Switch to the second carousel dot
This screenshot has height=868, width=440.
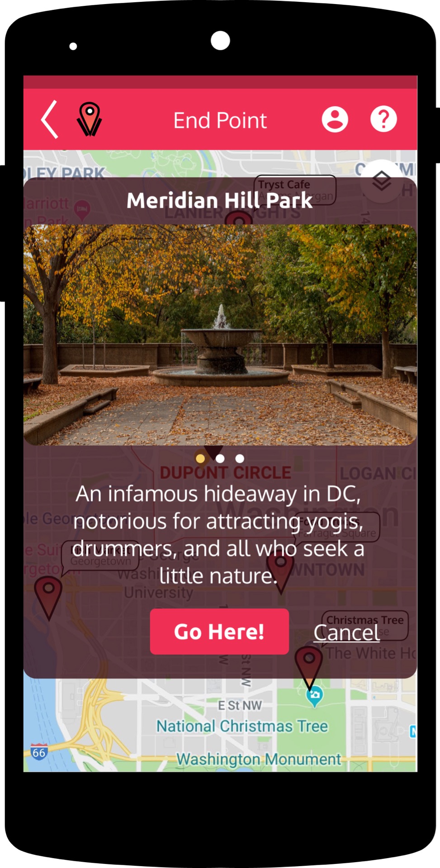pos(220,458)
